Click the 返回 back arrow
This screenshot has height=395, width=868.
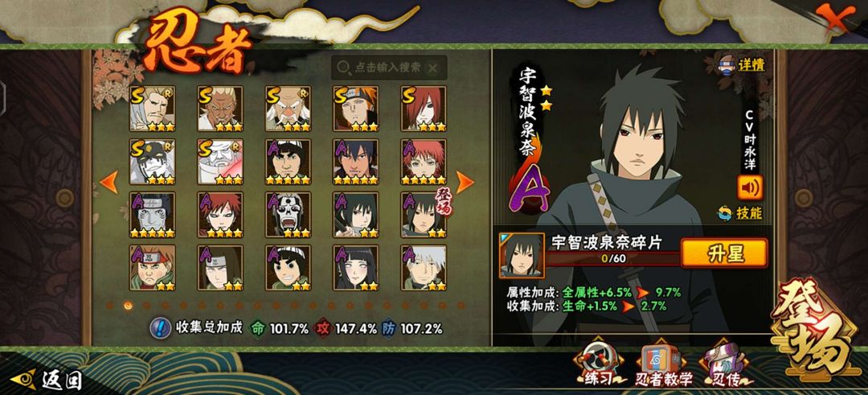tap(47, 380)
